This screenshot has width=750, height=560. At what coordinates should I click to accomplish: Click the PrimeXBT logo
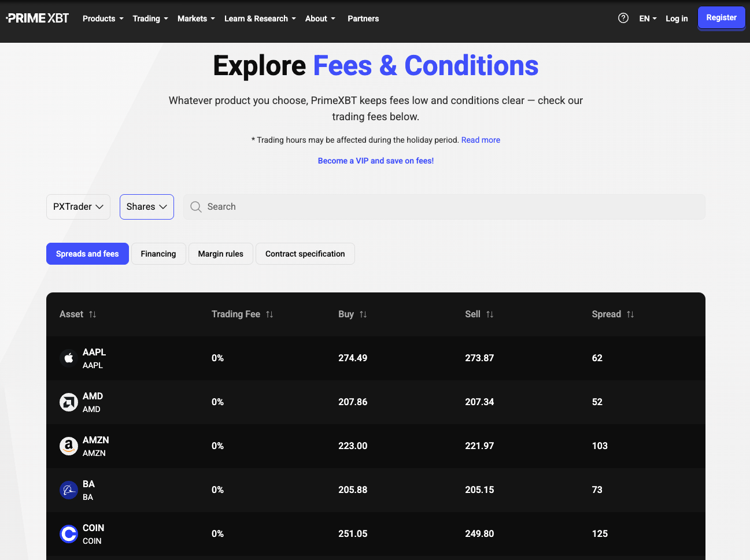coord(38,18)
